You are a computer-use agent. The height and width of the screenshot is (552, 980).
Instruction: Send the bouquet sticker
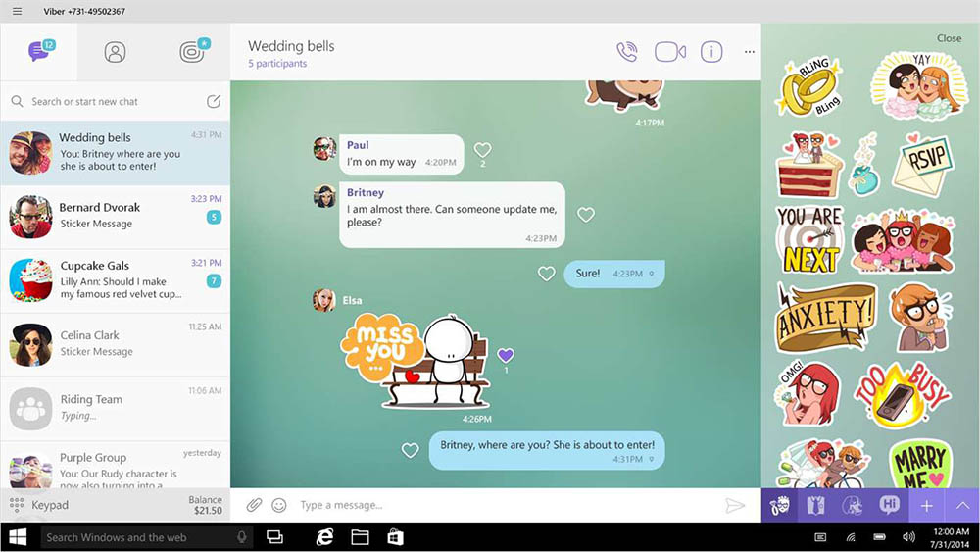pos(864,164)
